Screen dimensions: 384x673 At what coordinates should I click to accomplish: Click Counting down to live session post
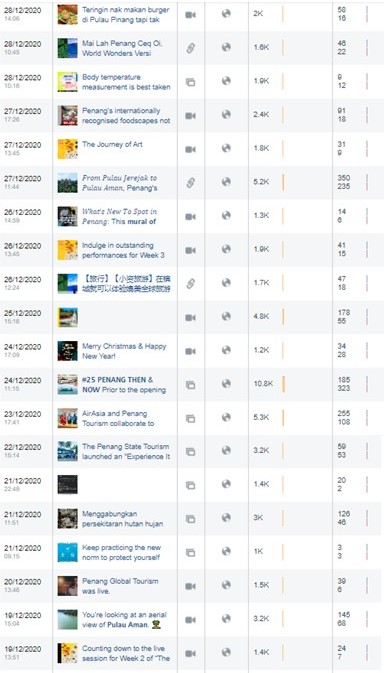[126, 653]
